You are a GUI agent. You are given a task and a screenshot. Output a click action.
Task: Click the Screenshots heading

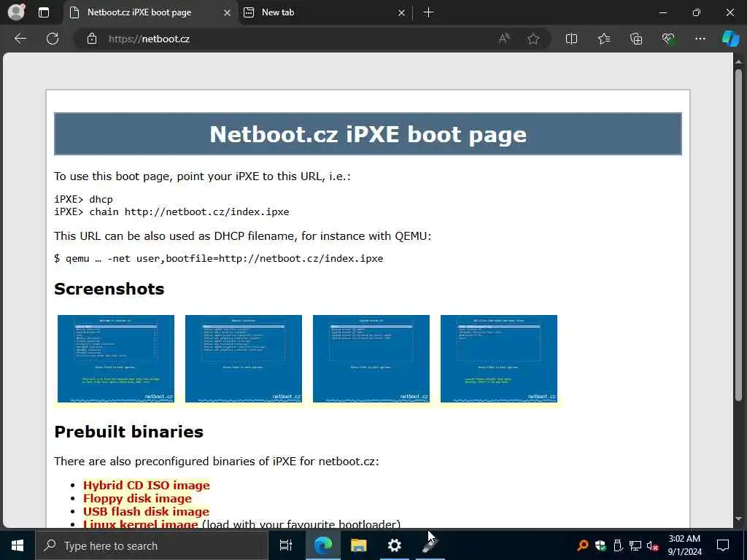(109, 289)
